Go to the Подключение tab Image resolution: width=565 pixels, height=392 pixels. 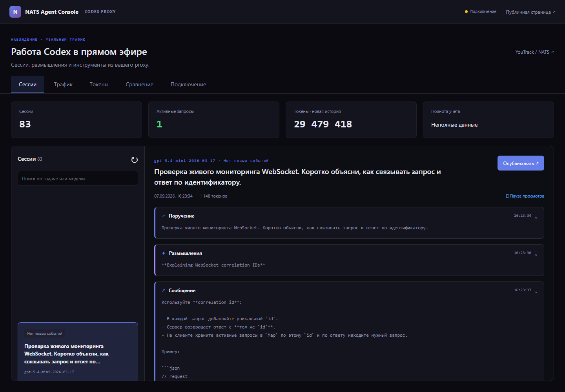[188, 84]
